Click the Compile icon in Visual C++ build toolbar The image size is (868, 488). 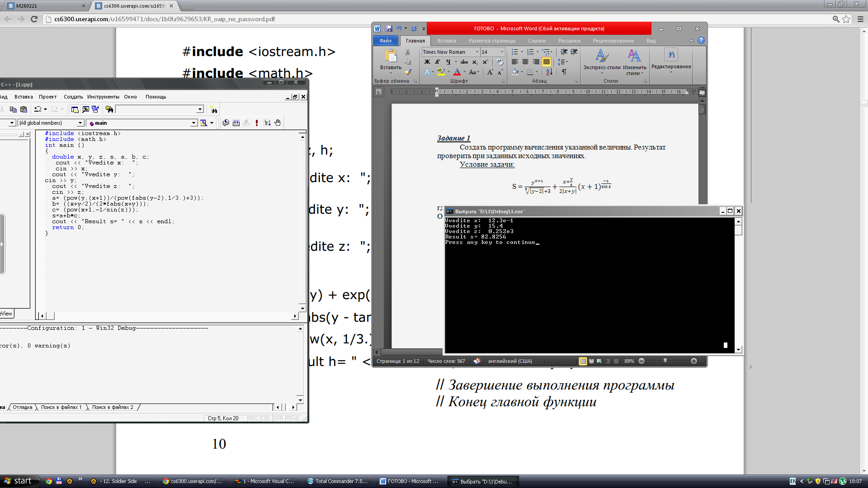point(226,122)
